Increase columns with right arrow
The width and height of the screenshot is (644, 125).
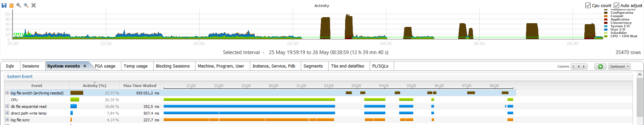coord(584,67)
